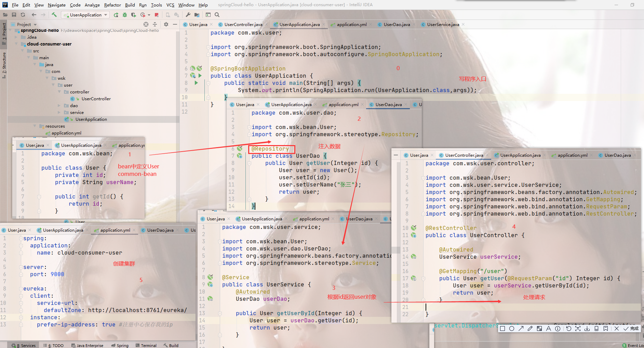
Task: Close the UserService.java tab
Action: tap(463, 24)
